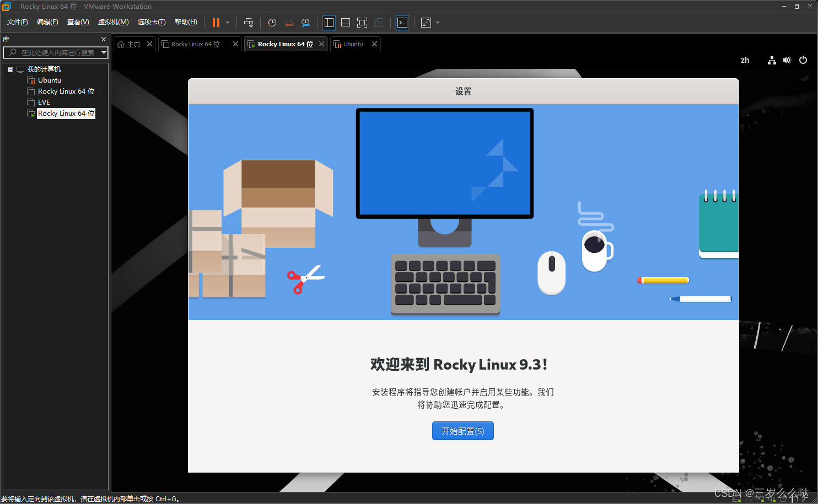Open the stretch display dropdown arrow

(x=438, y=23)
